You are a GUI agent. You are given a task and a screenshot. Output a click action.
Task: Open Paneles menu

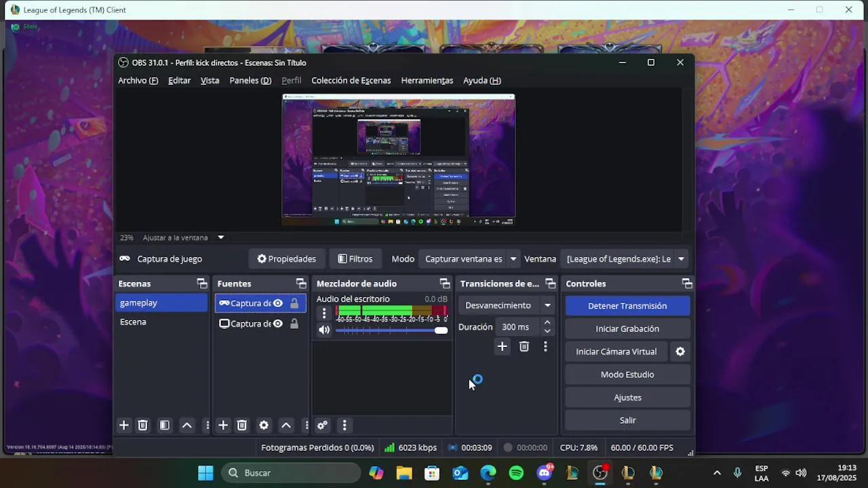[250, 80]
